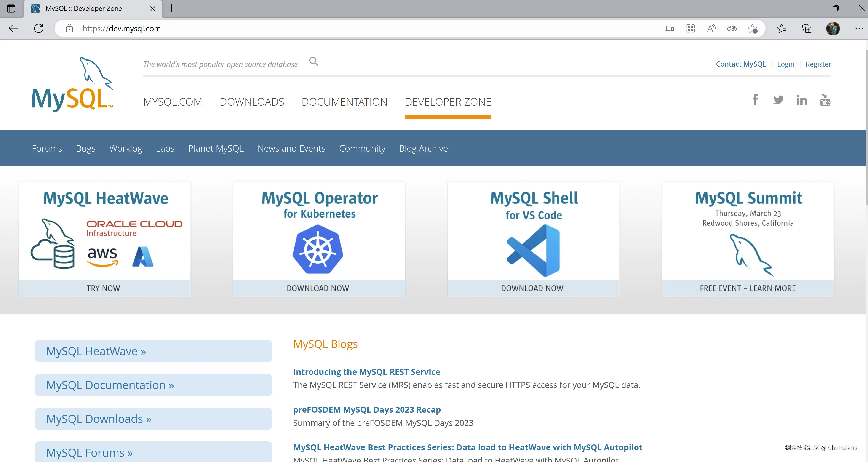This screenshot has width=868, height=462.
Task: Click the MySQL Shell for VS Code banner
Action: click(533, 239)
